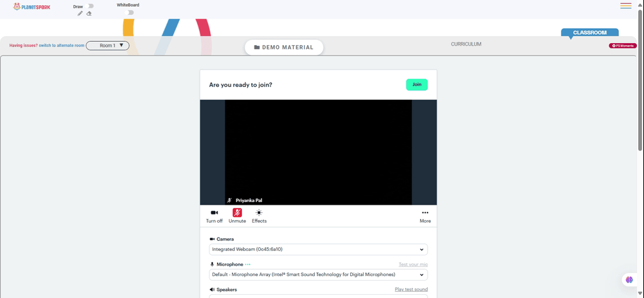Click the PlanetSpark logo
The image size is (644, 298).
pos(32,6)
